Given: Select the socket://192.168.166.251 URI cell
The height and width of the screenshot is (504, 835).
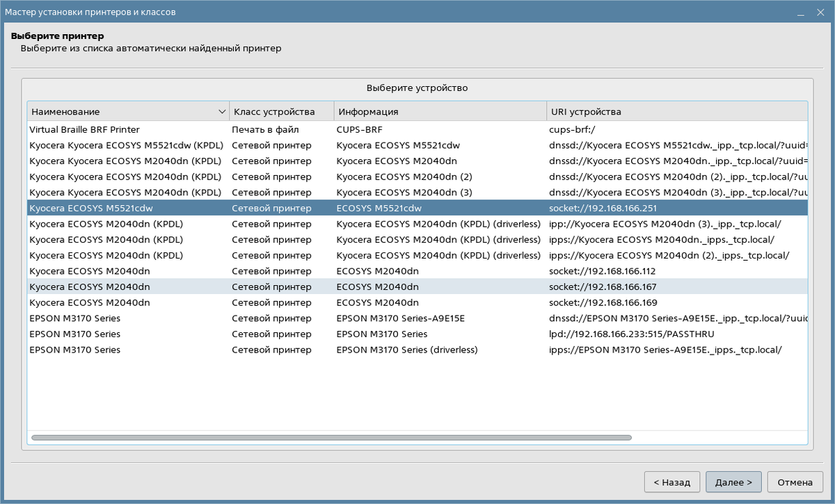Looking at the screenshot, I should tap(603, 208).
